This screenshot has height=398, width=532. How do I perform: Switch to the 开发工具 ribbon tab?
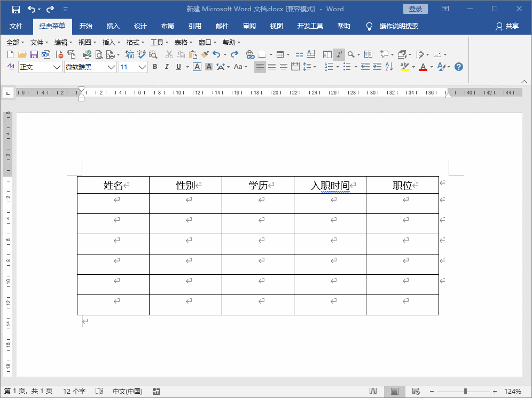click(x=310, y=26)
